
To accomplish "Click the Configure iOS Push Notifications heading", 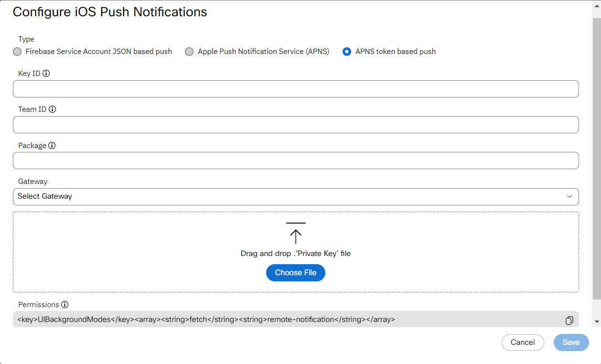I will [110, 12].
